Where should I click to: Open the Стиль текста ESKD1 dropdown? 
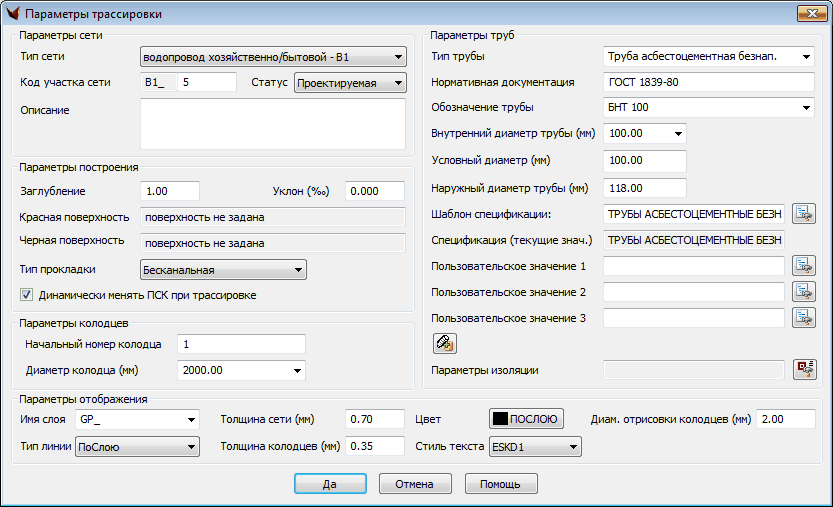572,447
